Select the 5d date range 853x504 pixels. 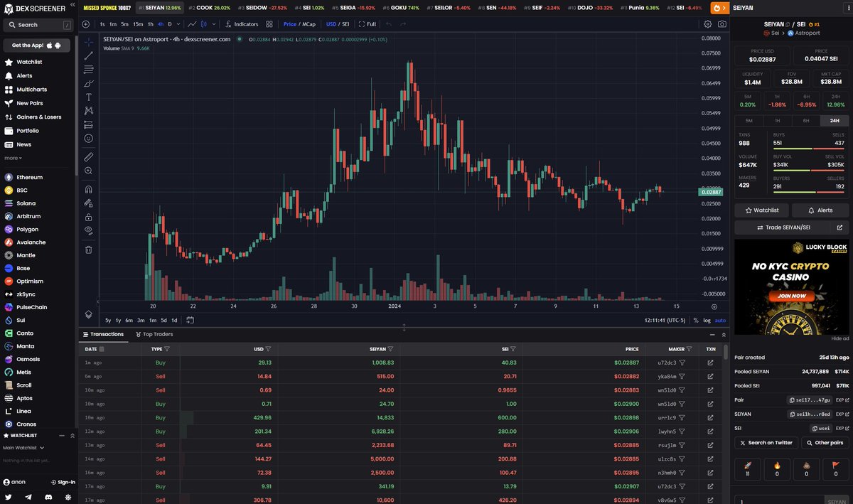click(x=163, y=321)
